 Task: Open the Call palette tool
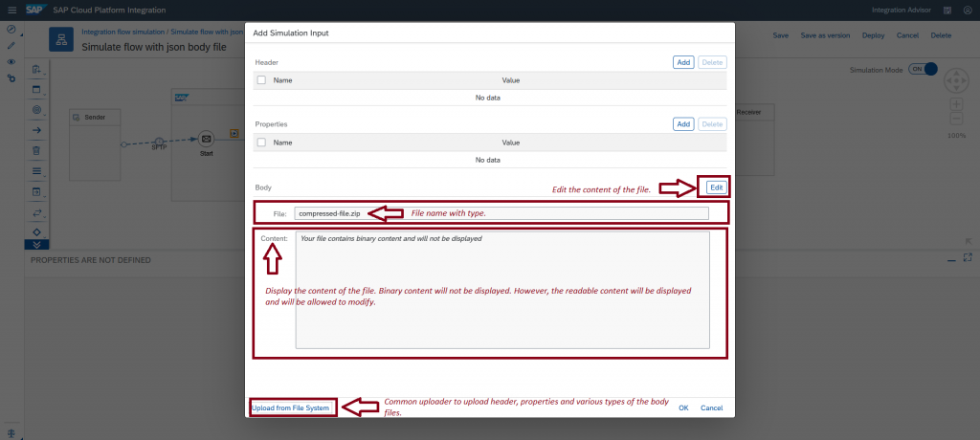pyautogui.click(x=36, y=191)
